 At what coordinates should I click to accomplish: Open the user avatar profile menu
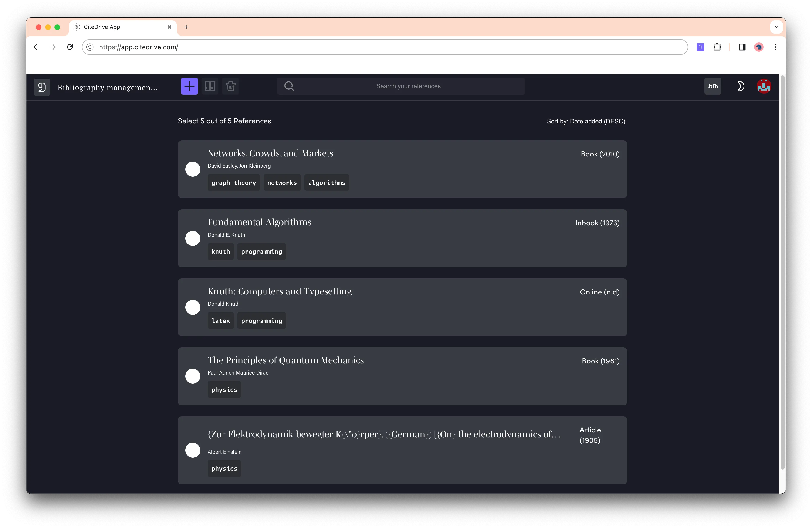tap(764, 86)
